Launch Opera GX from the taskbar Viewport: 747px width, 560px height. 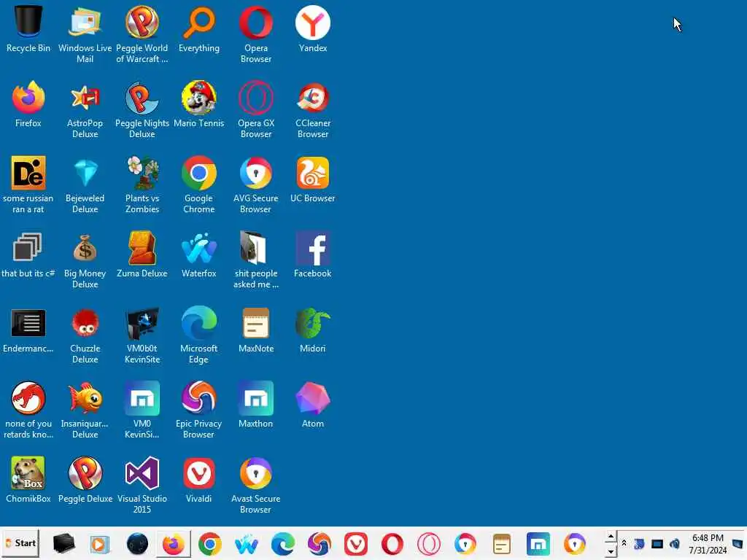429,544
